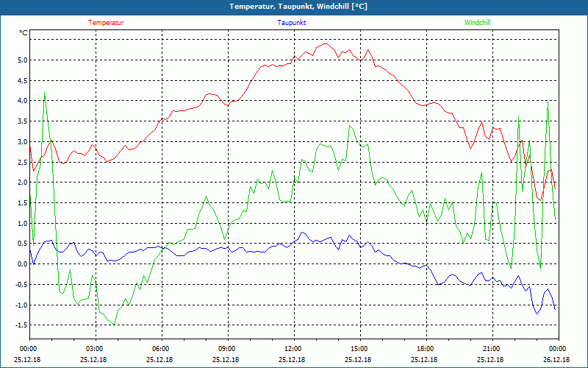Click the '25.12.18' date under 18:00

424,360
